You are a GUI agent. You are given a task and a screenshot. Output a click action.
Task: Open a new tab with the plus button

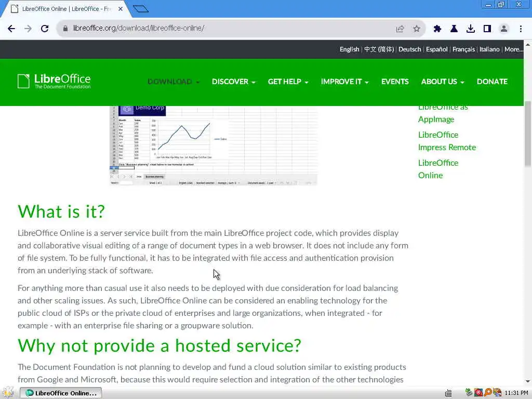(141, 9)
